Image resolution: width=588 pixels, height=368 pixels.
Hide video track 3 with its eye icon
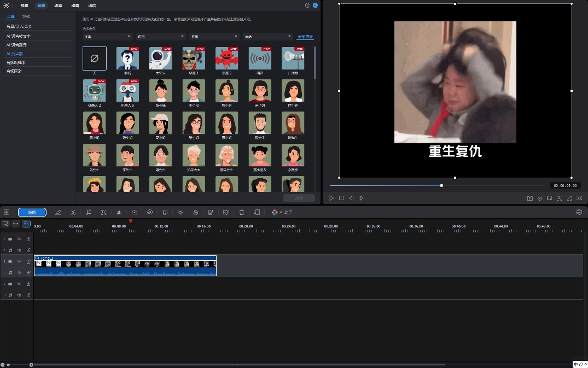coord(19,284)
